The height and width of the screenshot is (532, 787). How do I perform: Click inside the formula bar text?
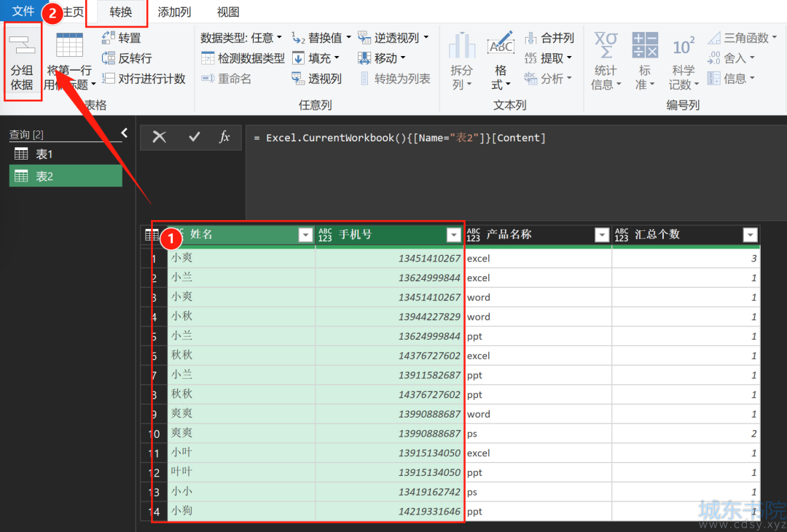[x=399, y=138]
